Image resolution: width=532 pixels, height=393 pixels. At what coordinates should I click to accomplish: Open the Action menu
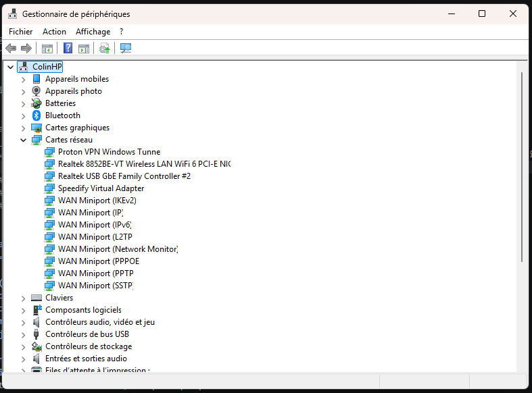point(54,32)
